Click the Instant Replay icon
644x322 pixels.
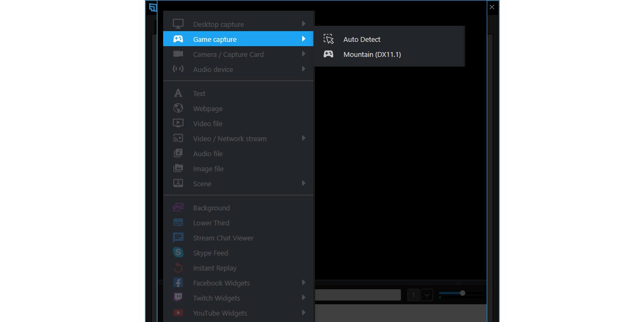tap(178, 268)
